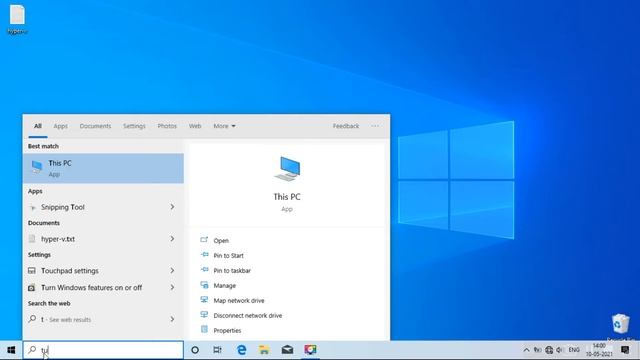Click the network icon in system tray
640x360 pixels.
(x=549, y=350)
